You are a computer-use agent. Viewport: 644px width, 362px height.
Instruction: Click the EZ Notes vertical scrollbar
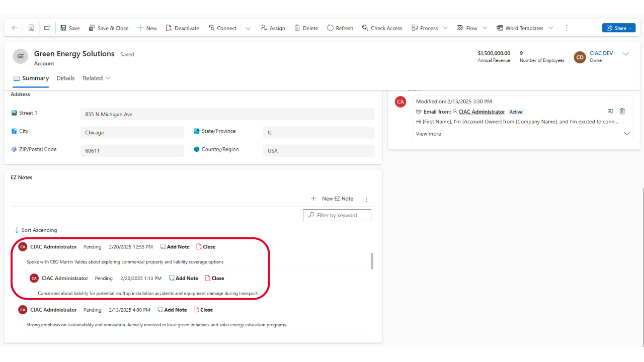[372, 261]
